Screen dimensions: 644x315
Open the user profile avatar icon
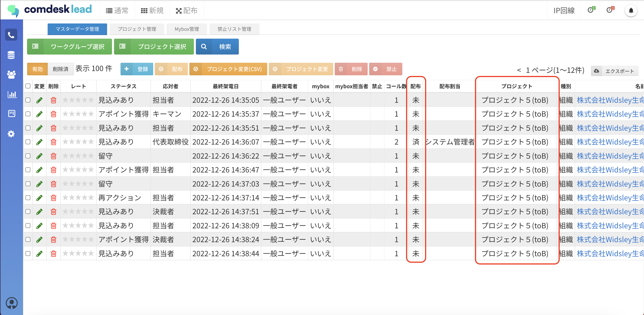click(x=11, y=303)
